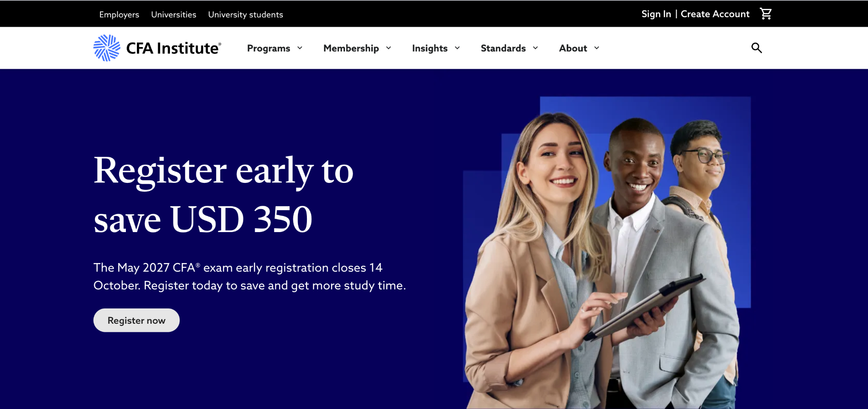Viewport: 868px width, 409px height.
Task: Open the University students link
Action: pyautogui.click(x=245, y=14)
